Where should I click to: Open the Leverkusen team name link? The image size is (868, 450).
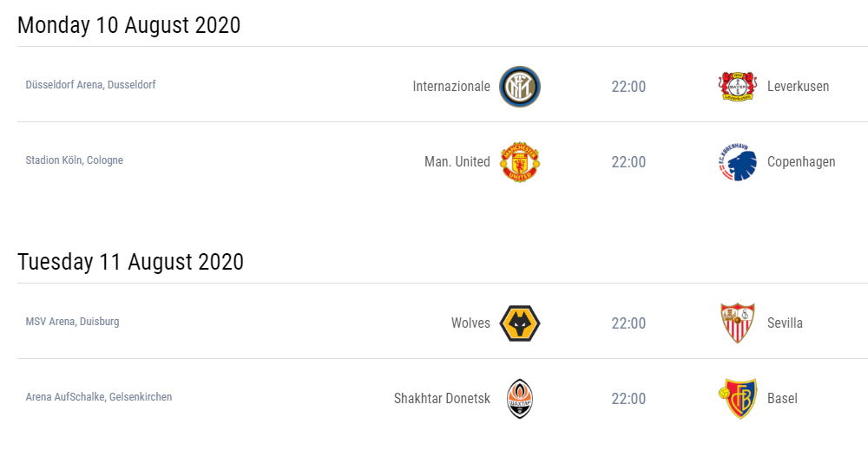(x=798, y=87)
